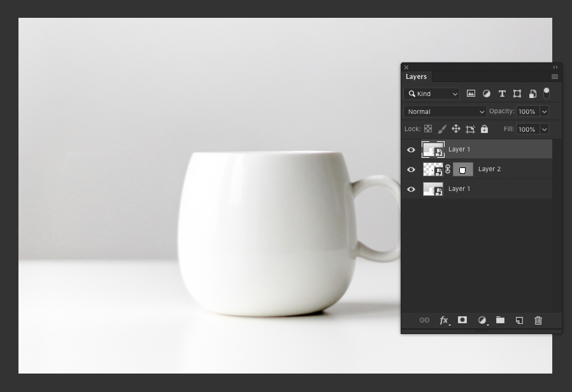Viewport: 572px width, 392px height.
Task: Expand the Opacity slider dropdown arrow
Action: coord(544,111)
